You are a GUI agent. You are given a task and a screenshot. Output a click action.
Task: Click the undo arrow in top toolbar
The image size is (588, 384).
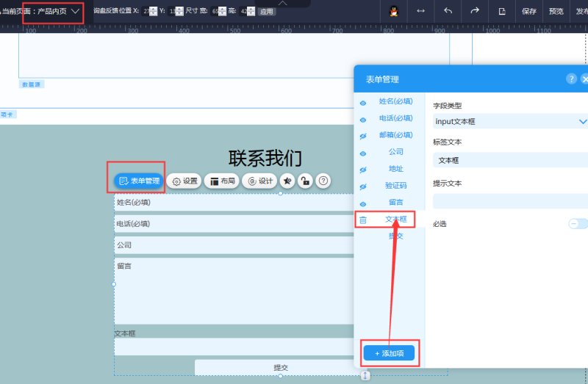click(448, 11)
